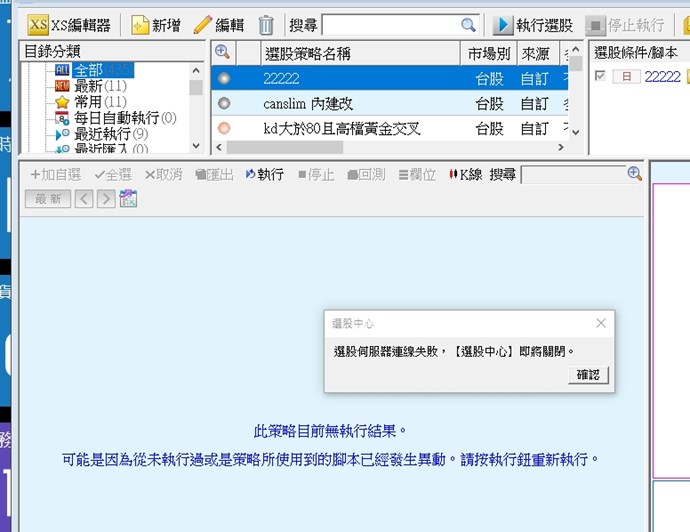The height and width of the screenshot is (532, 690).
Task: Select the 最新(11) category
Action: (x=91, y=86)
